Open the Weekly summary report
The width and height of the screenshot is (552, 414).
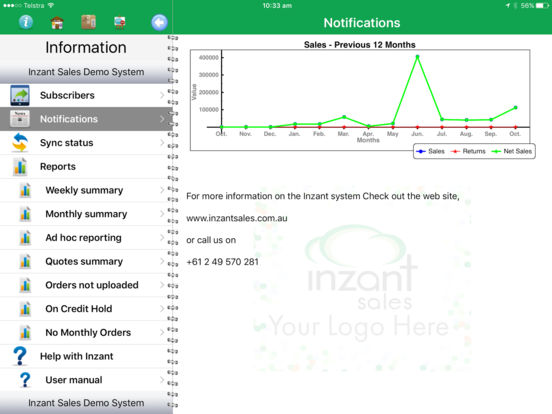[x=86, y=190]
